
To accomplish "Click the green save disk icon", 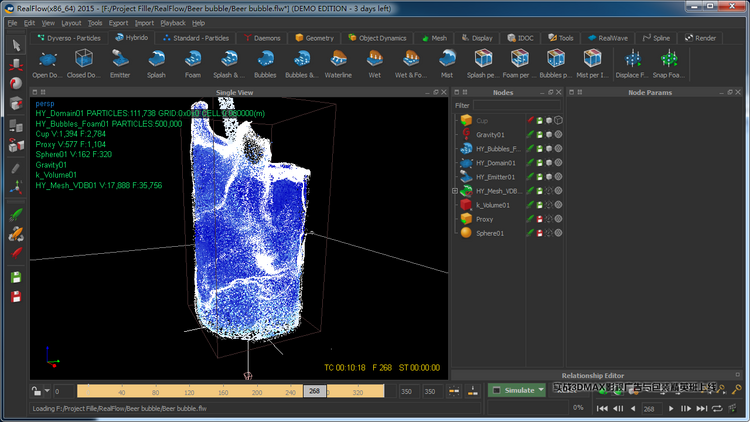I will click(x=16, y=278).
